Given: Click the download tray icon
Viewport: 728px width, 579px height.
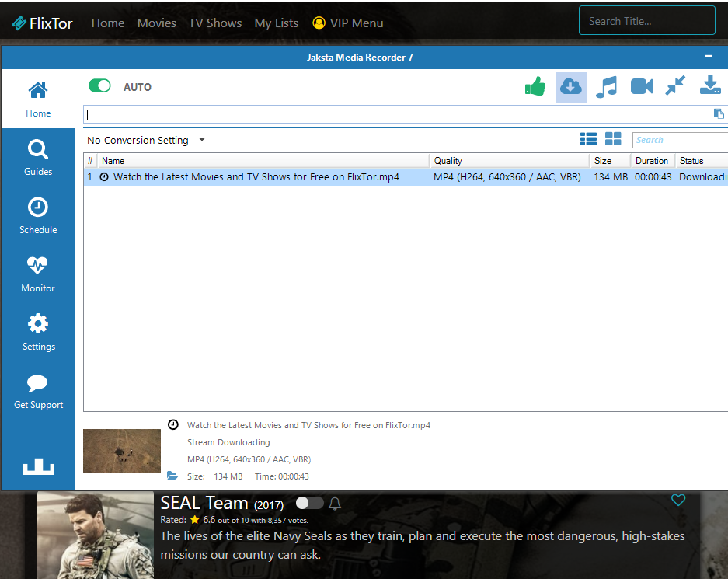Looking at the screenshot, I should click(x=710, y=85).
